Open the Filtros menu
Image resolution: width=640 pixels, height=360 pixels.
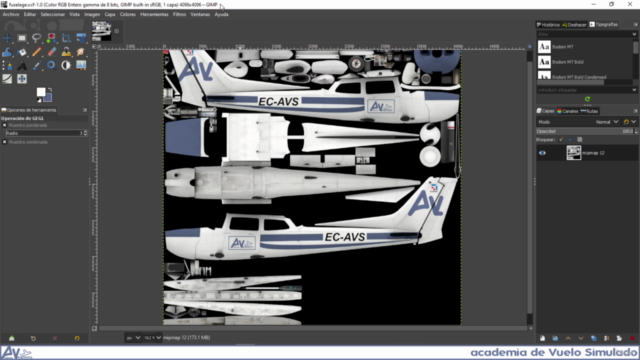coord(179,14)
